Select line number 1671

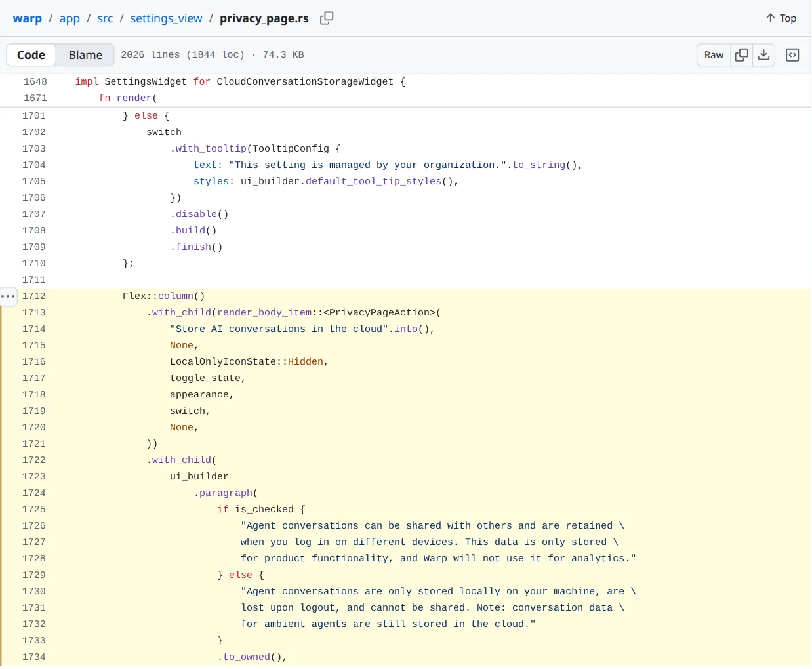(x=35, y=98)
